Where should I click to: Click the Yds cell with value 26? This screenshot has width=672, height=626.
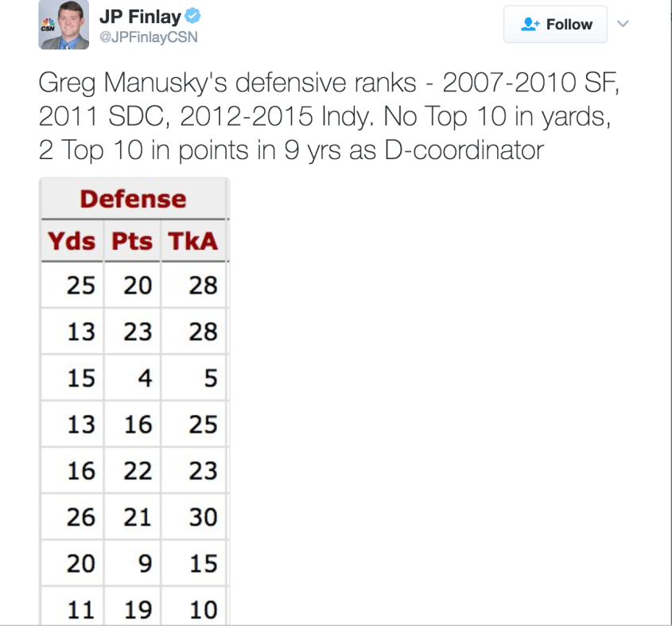(80, 518)
